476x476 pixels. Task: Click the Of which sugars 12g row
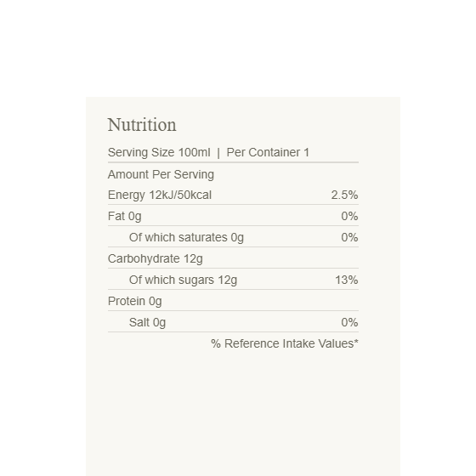pos(233,280)
